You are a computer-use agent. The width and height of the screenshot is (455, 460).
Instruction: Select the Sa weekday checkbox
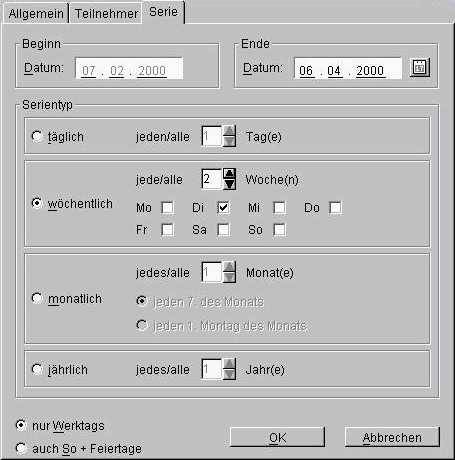point(223,230)
